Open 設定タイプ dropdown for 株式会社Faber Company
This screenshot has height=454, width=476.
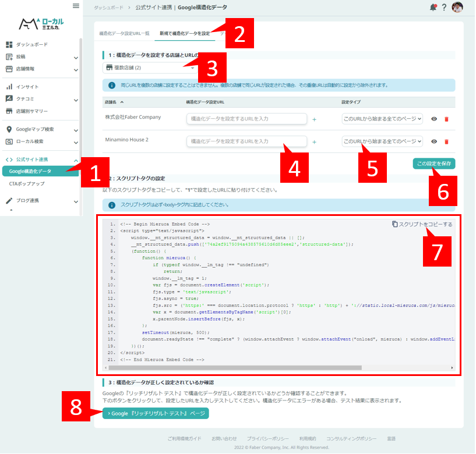pos(382,119)
